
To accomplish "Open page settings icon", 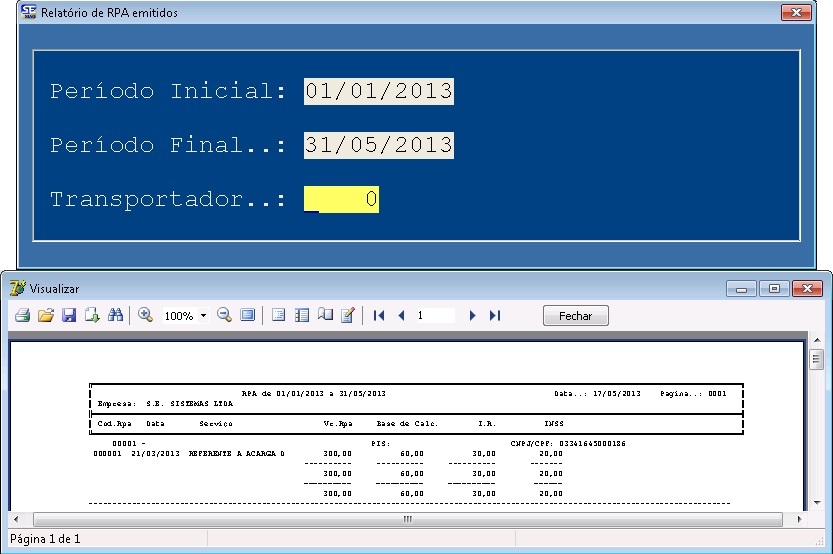I will tap(325, 315).
